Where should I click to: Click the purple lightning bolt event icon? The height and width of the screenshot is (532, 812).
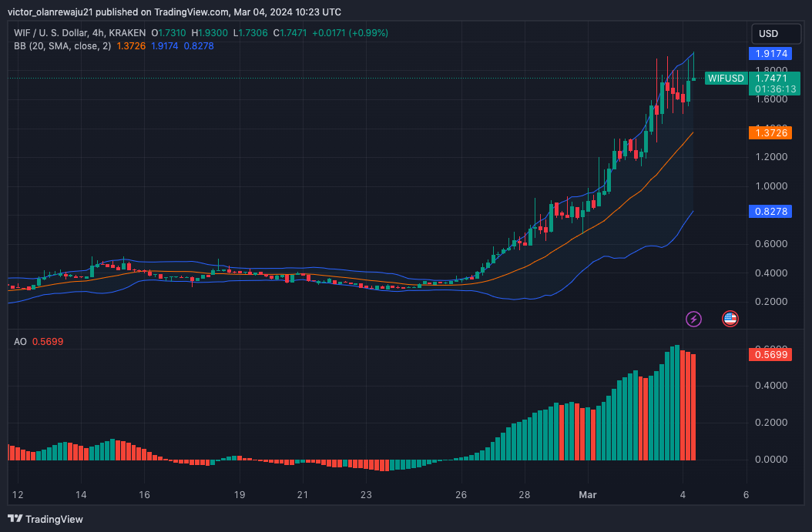693,319
